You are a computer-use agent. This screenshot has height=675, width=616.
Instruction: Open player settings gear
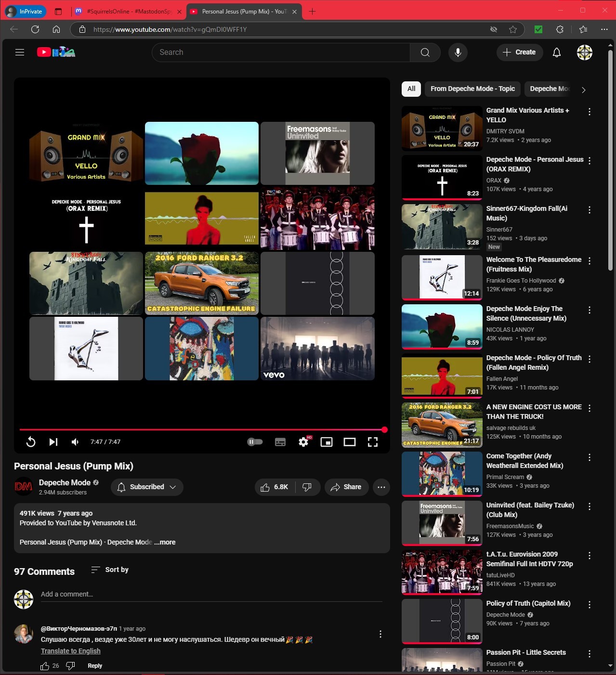click(303, 442)
